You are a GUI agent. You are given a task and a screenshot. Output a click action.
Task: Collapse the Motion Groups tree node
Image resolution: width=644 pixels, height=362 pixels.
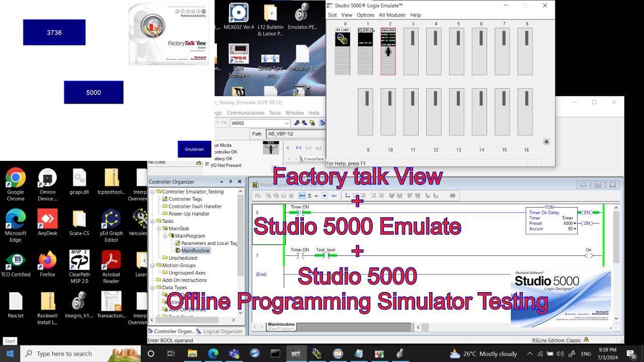coord(152,265)
